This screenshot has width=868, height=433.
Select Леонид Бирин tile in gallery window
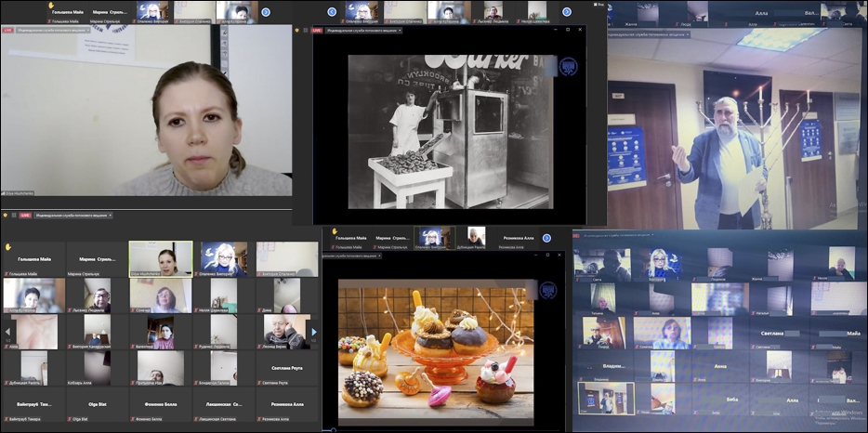point(287,333)
